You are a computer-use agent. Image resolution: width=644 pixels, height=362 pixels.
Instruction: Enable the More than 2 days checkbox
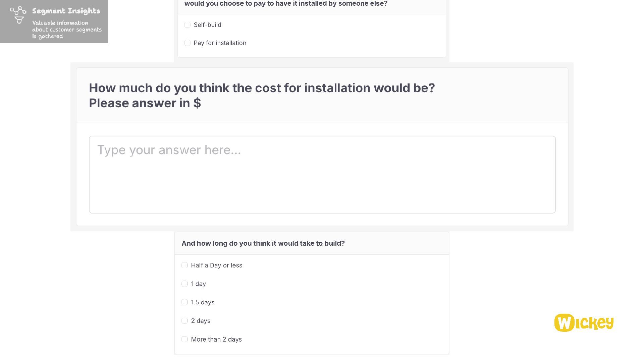click(x=184, y=339)
